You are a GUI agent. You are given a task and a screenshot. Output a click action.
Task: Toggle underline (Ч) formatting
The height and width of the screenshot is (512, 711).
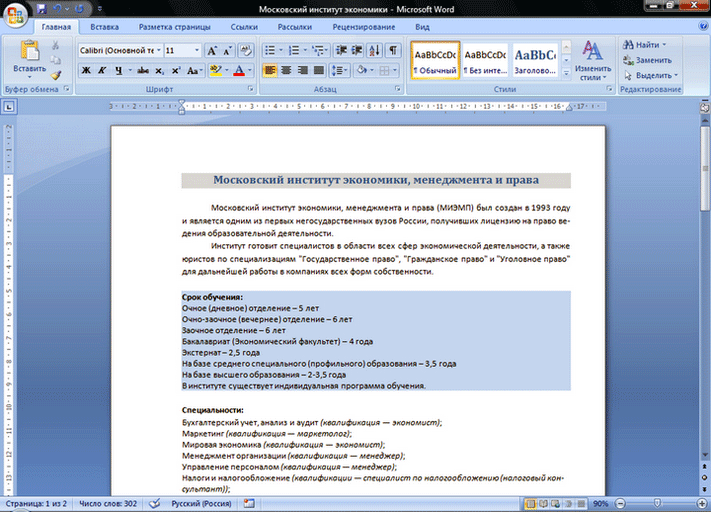click(x=118, y=70)
